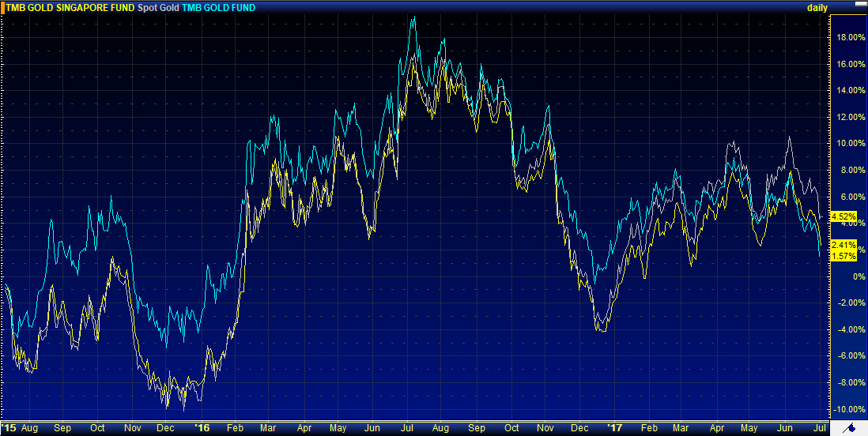Click the blue flag icon in bottom-right corner

click(849, 427)
